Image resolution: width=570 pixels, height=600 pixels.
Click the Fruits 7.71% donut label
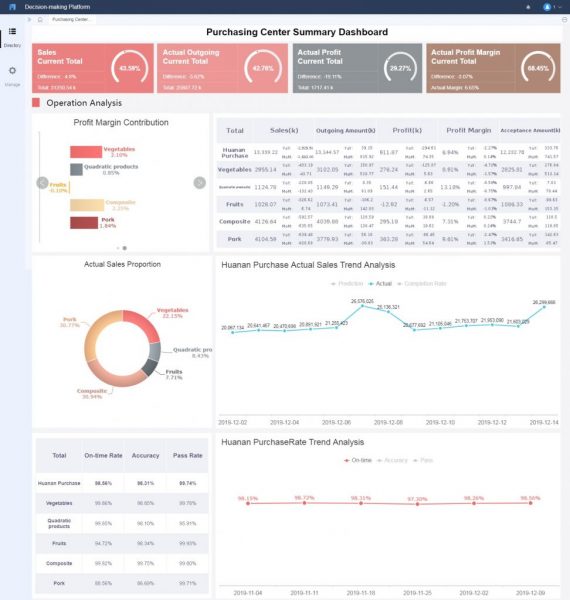coord(174,375)
